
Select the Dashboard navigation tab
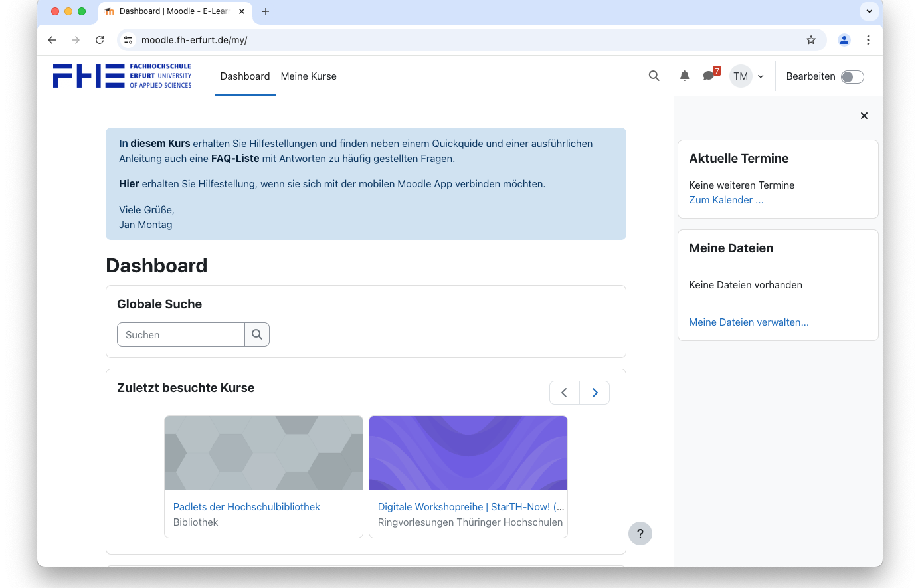[x=245, y=76]
